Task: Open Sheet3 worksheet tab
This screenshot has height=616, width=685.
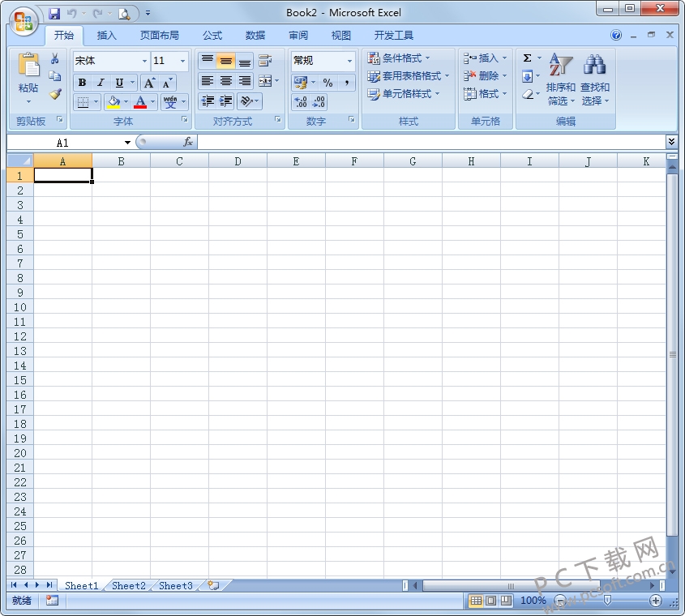Action: pyautogui.click(x=176, y=585)
